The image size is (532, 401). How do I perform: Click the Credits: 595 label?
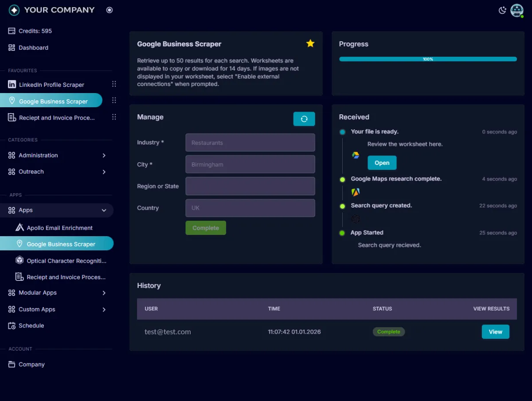tap(35, 31)
